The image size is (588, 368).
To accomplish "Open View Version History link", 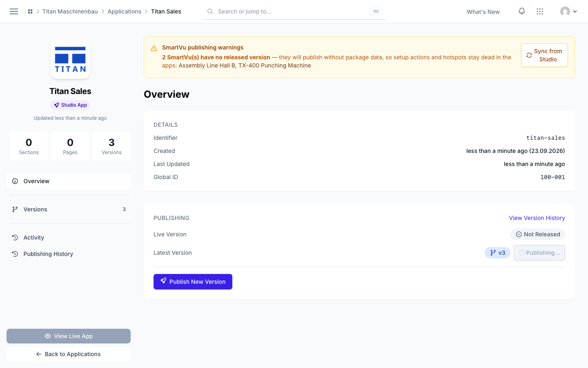I will [537, 218].
